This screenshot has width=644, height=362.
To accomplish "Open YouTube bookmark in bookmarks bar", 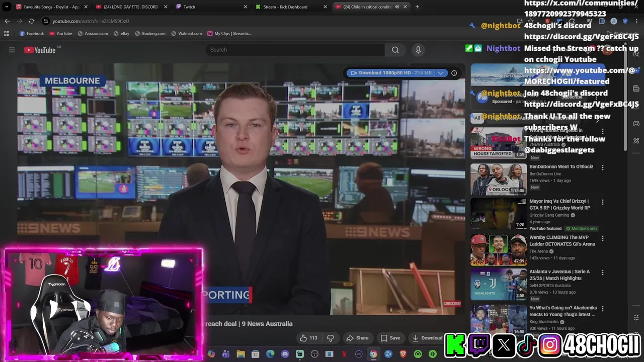I will click(61, 33).
